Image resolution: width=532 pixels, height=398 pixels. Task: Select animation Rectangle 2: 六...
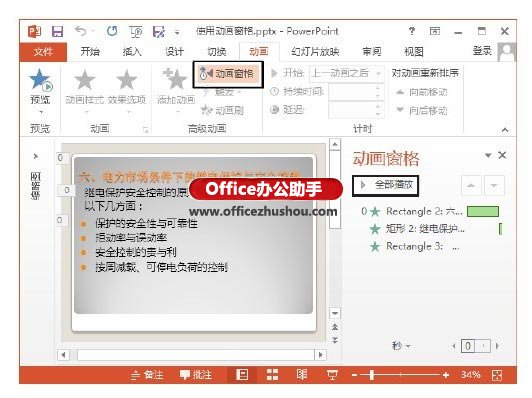(424, 211)
